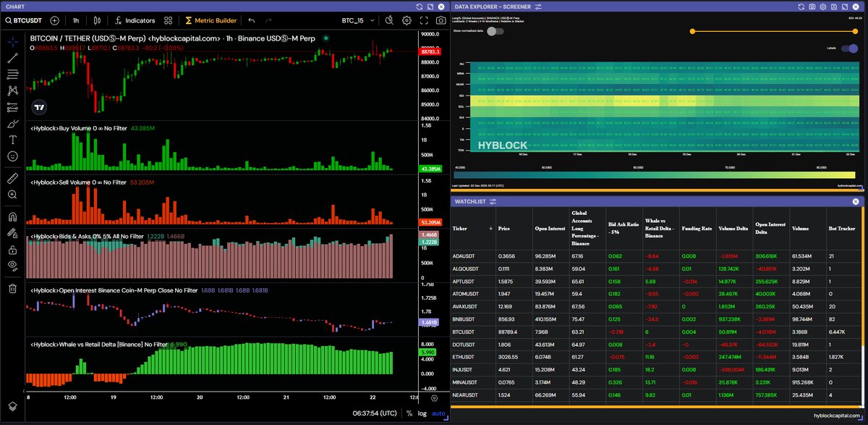Click the heatmap color scale bar

(654, 175)
